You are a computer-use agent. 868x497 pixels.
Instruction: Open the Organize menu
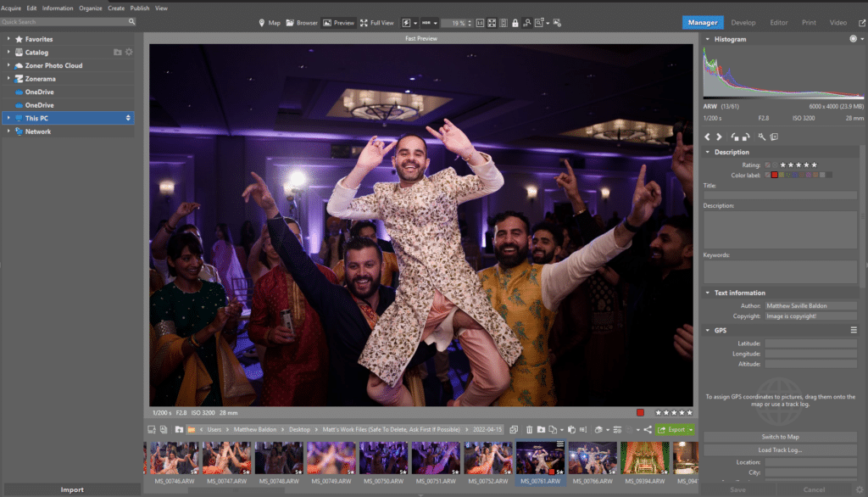90,8
